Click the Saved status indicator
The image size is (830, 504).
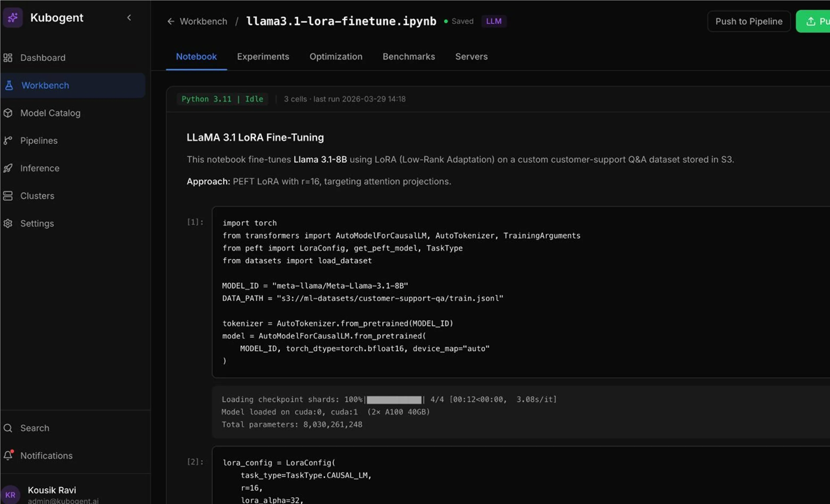(x=459, y=21)
